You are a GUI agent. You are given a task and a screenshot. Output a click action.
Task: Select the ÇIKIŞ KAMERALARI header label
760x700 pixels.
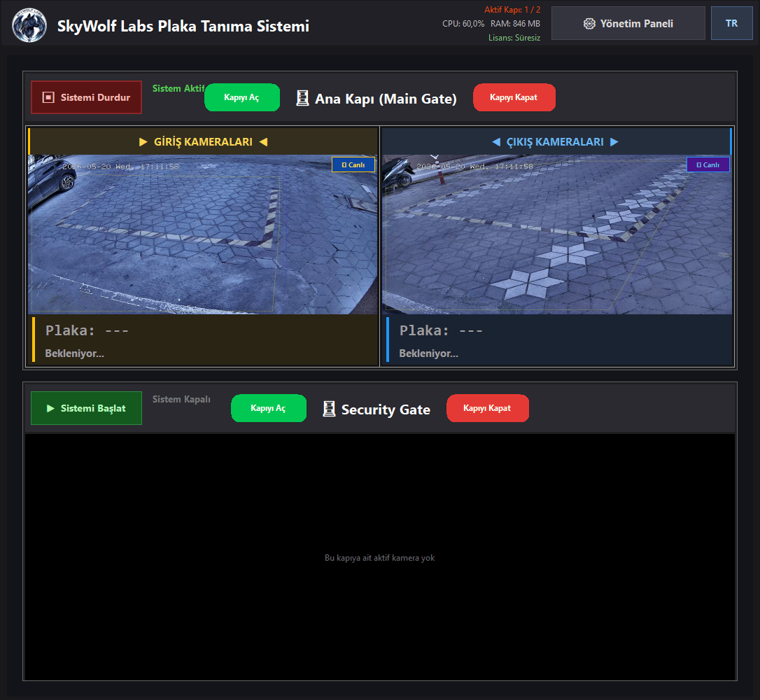pyautogui.click(x=555, y=141)
